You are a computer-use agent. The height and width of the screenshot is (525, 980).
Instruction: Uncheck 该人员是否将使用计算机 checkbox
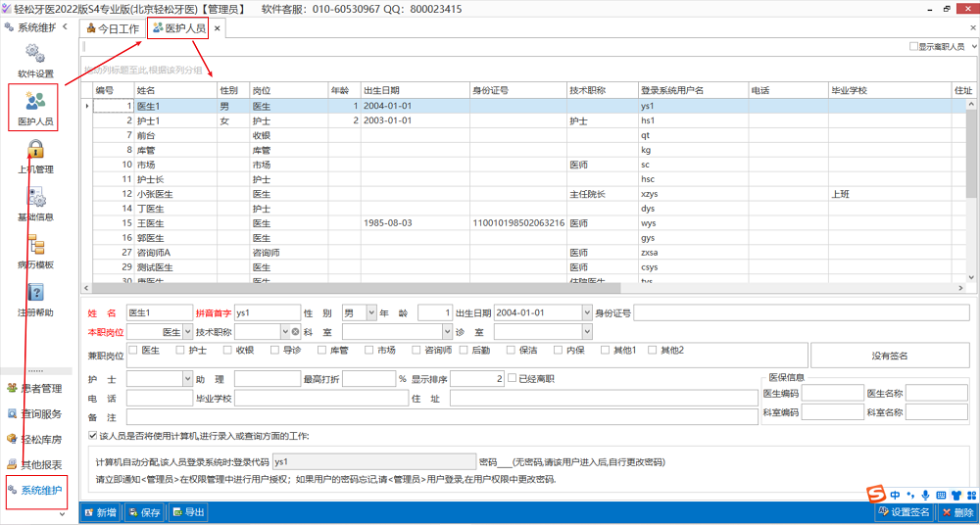click(x=93, y=436)
